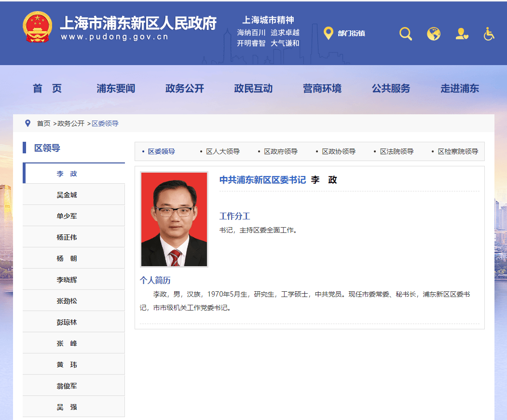Click the location pin beside 部门街镇
This screenshot has width=507, height=420.
pos(329,33)
